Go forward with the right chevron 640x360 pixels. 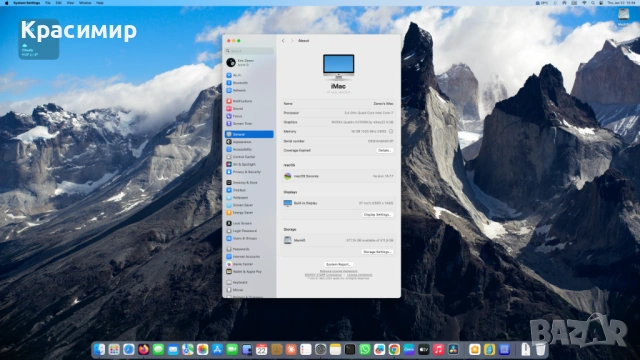[292, 41]
